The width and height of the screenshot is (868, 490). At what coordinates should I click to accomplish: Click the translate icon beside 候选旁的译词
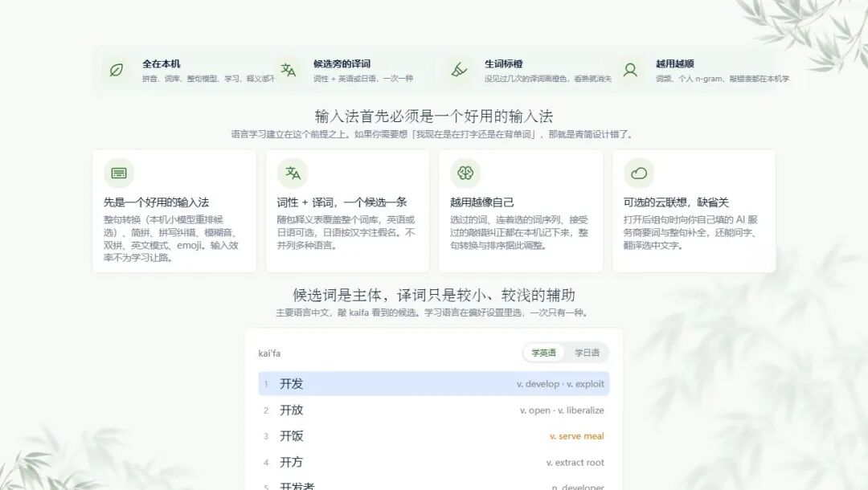coord(288,70)
